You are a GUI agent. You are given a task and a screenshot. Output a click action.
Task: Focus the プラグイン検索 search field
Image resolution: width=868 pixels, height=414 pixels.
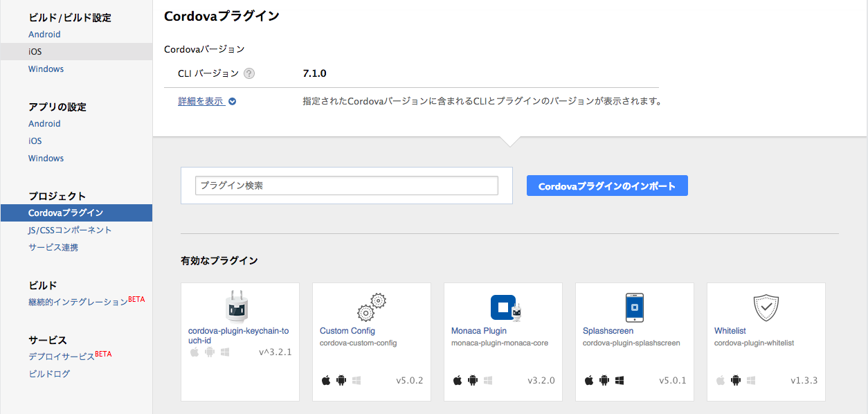[x=347, y=186]
